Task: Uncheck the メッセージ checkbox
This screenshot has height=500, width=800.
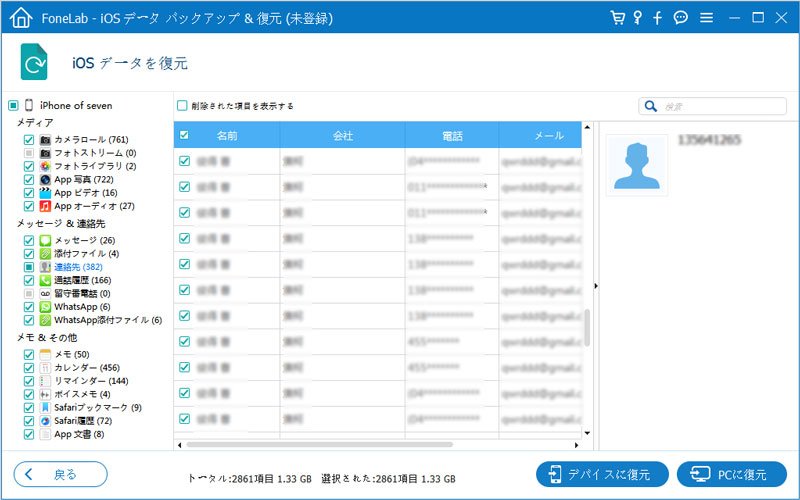Action: click(29, 240)
